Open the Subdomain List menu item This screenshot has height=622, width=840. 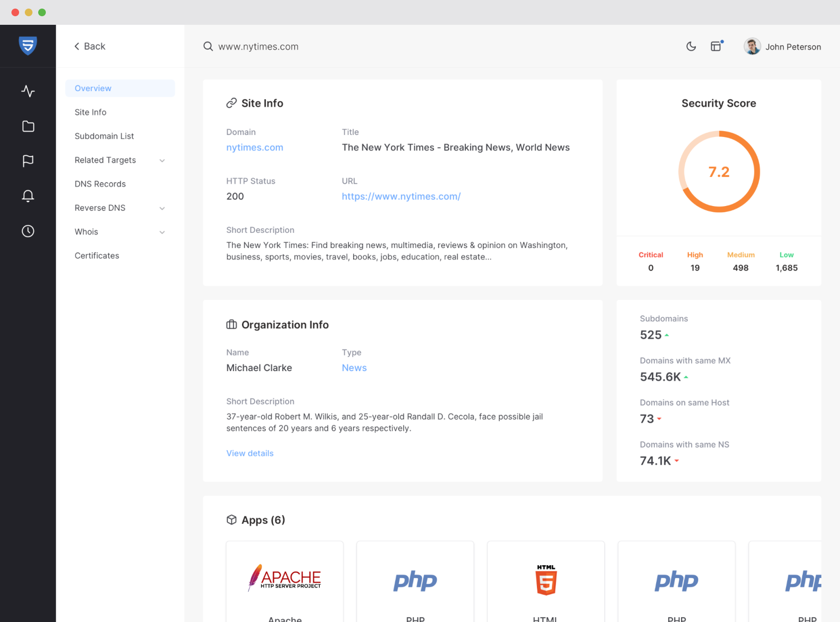[x=104, y=136]
